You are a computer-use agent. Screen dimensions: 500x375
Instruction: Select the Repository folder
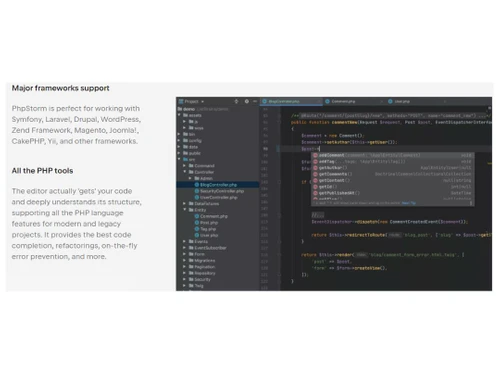click(x=202, y=273)
